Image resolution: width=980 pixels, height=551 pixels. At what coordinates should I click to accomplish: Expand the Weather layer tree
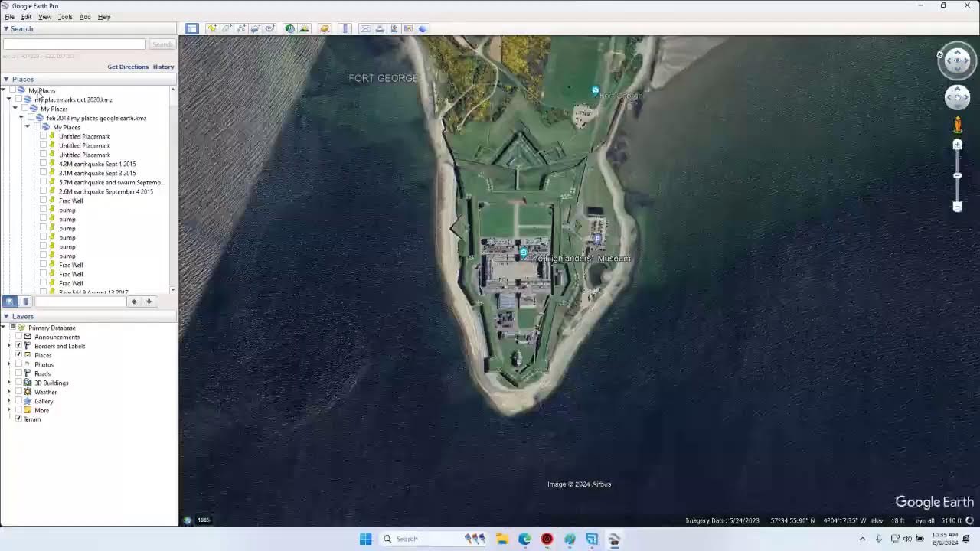pyautogui.click(x=8, y=392)
